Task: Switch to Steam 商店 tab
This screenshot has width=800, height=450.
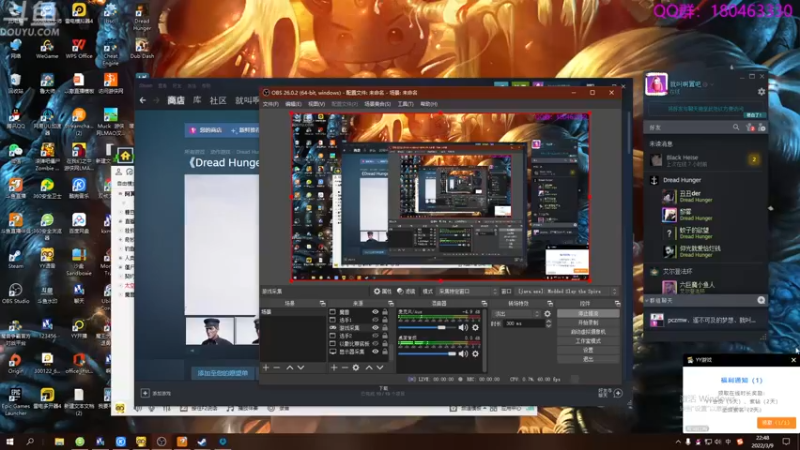Action: [176, 101]
